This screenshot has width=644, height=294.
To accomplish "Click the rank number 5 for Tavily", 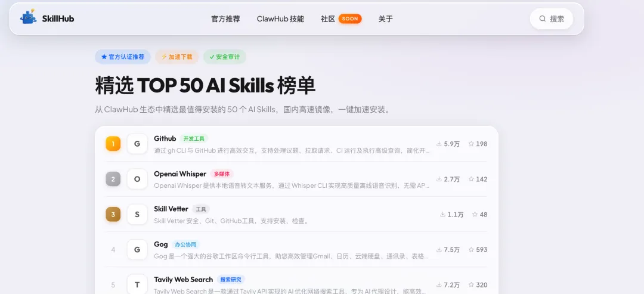I will (x=113, y=285).
